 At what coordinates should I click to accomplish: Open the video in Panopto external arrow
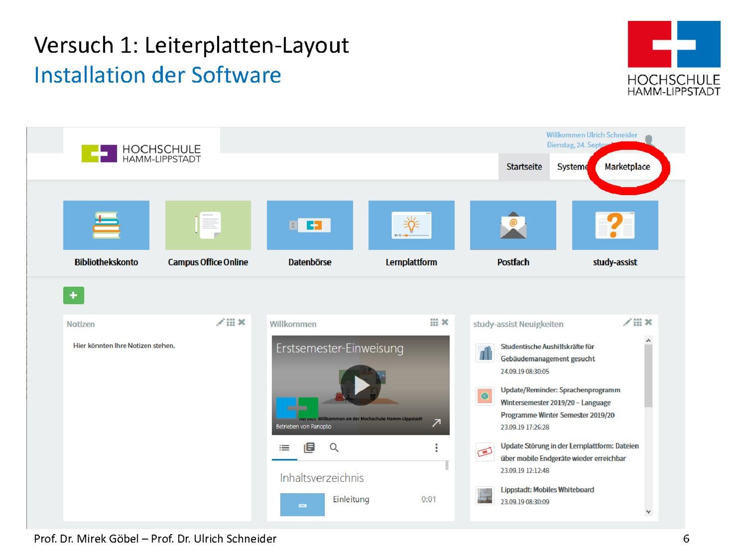coord(436,423)
